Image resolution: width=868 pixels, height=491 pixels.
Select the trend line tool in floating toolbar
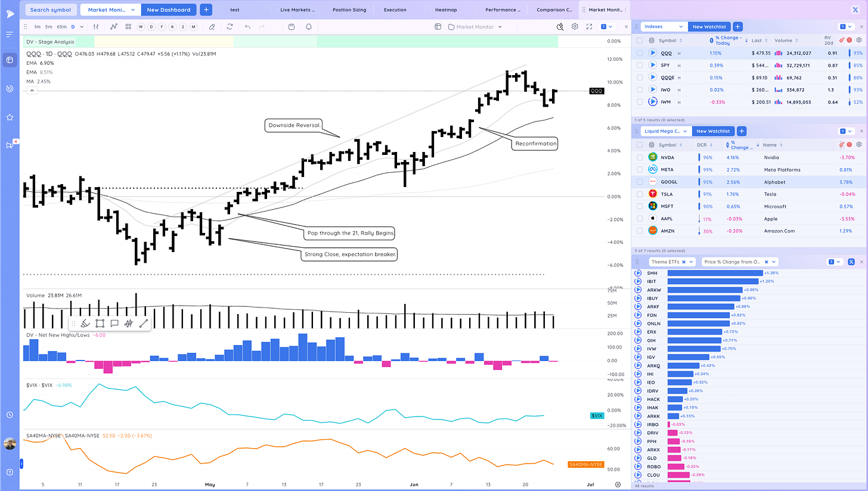pos(143,324)
